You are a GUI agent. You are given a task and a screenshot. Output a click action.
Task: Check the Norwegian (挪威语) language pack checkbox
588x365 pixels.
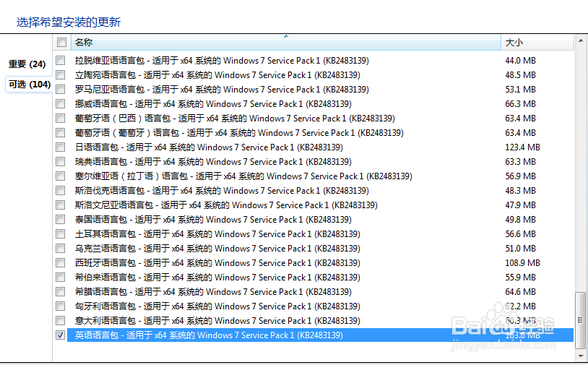61,103
